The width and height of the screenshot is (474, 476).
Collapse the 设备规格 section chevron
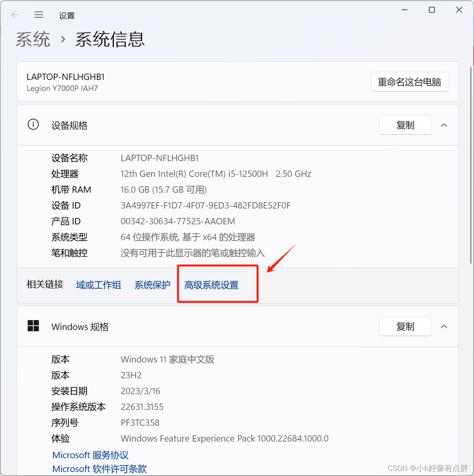pos(444,125)
